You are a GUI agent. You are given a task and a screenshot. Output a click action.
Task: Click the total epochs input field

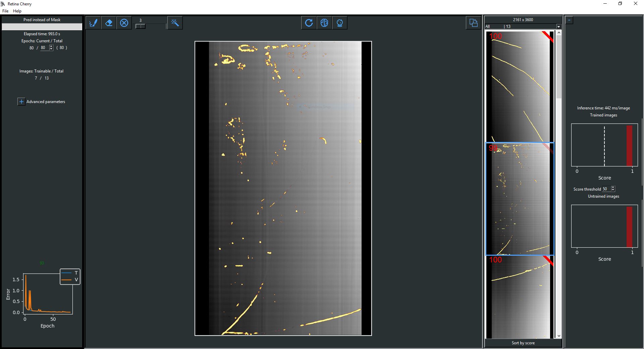click(44, 48)
